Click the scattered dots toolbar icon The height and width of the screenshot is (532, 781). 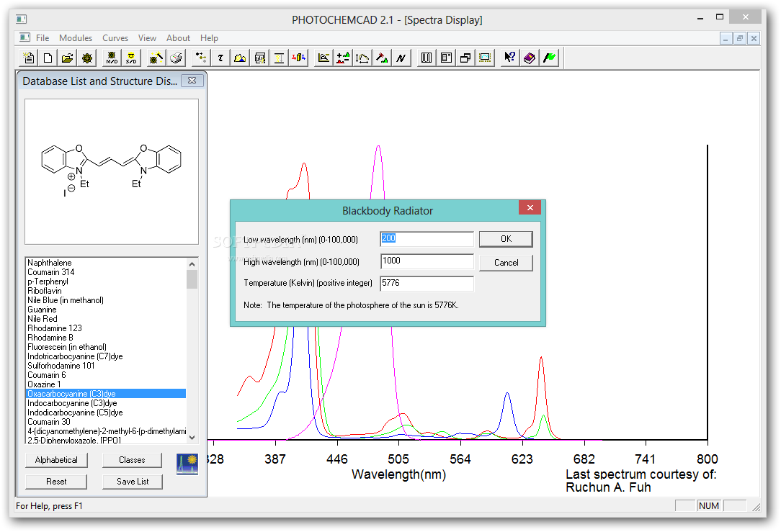coord(200,58)
